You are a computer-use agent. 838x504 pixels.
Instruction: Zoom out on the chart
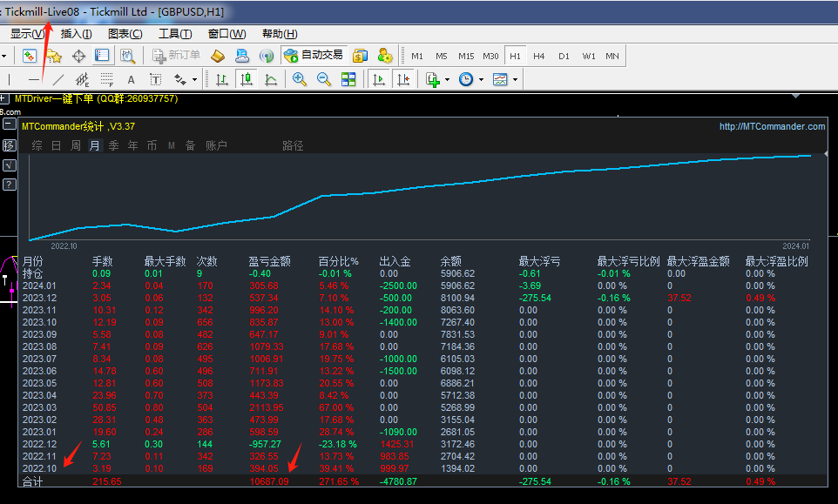(x=324, y=80)
